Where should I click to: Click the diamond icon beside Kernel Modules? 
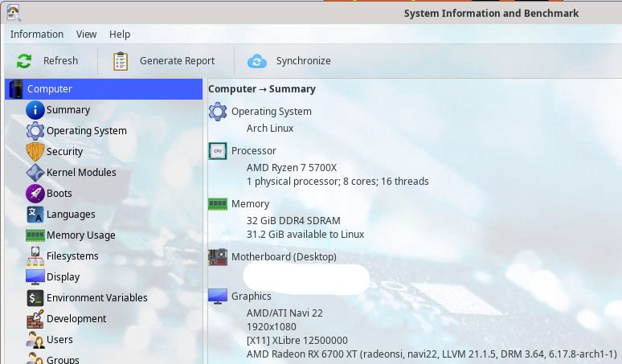click(x=35, y=173)
